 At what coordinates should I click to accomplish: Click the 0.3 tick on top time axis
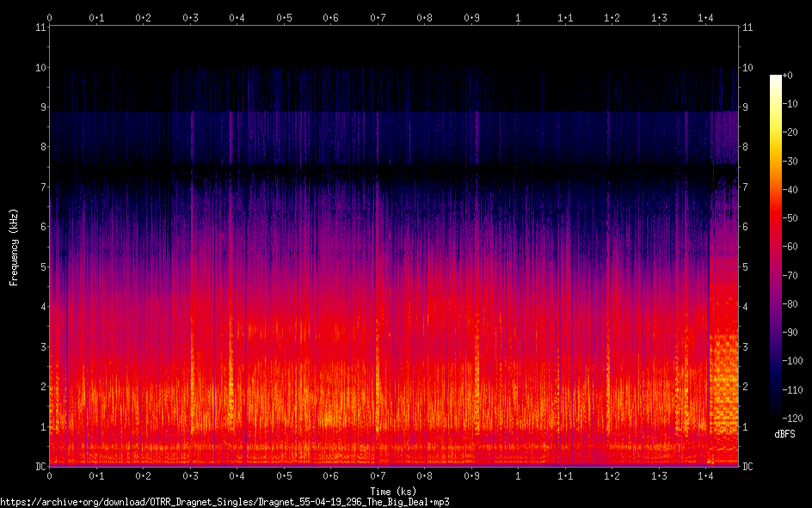189,17
